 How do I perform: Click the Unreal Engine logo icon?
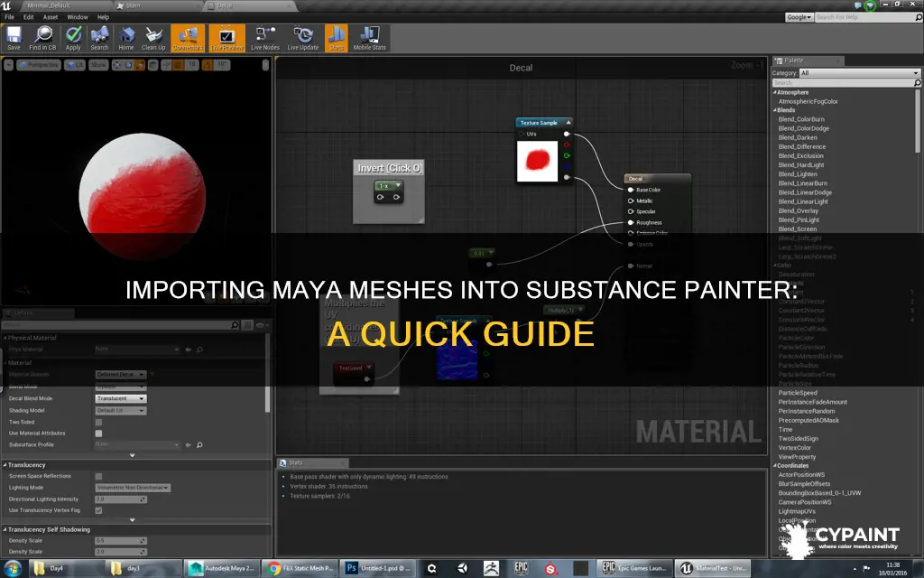(6, 5)
